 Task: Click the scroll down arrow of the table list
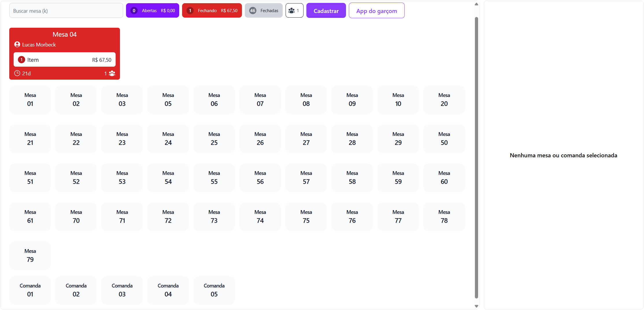point(476,306)
